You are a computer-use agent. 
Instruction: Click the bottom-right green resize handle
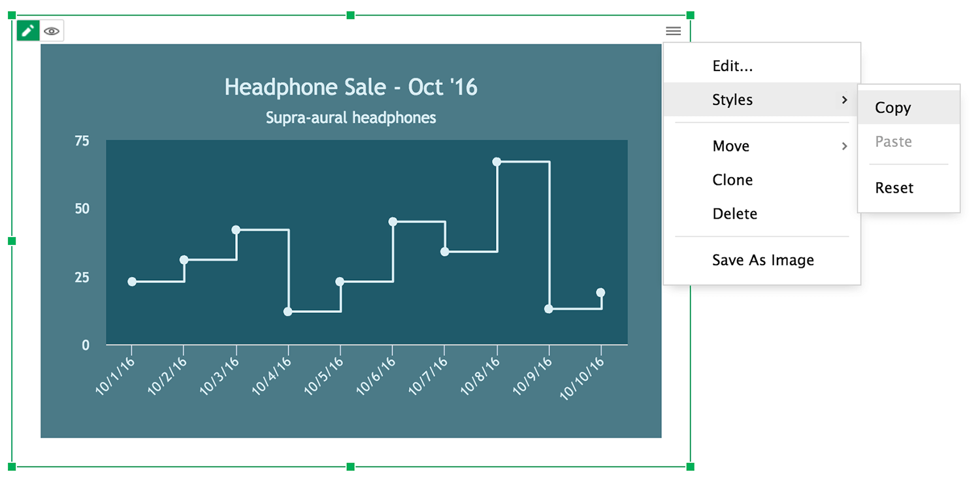point(691,466)
